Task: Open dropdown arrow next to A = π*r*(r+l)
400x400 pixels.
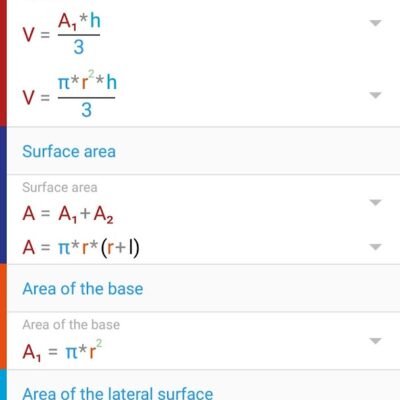Action: click(x=375, y=247)
